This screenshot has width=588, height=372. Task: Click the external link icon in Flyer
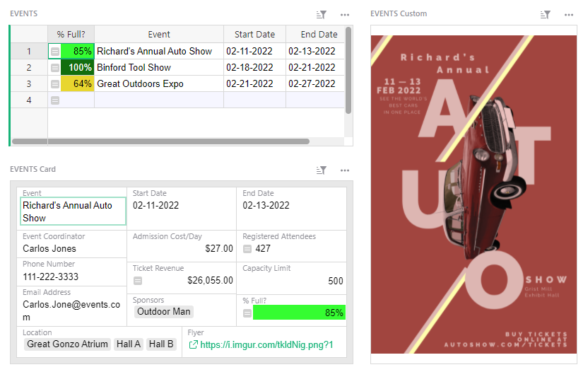pyautogui.click(x=193, y=345)
